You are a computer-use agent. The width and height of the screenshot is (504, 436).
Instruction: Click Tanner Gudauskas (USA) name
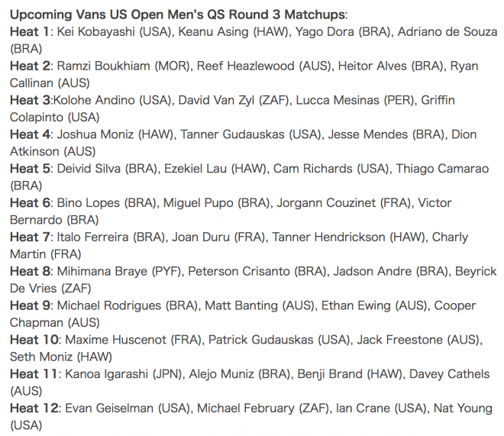250,134
